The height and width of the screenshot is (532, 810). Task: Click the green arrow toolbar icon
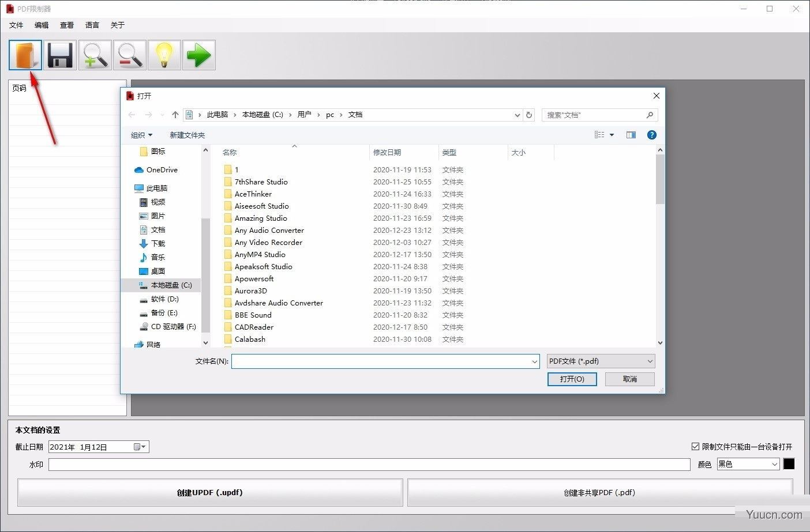(x=198, y=55)
